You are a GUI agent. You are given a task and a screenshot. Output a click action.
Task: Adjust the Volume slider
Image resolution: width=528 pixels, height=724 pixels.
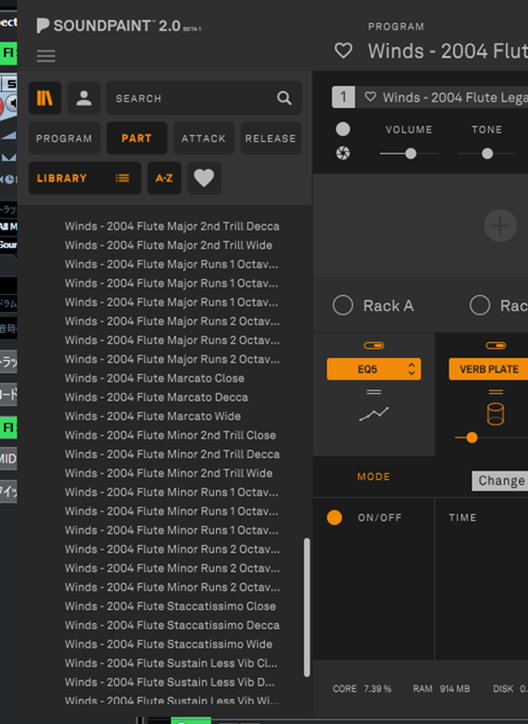pyautogui.click(x=410, y=154)
